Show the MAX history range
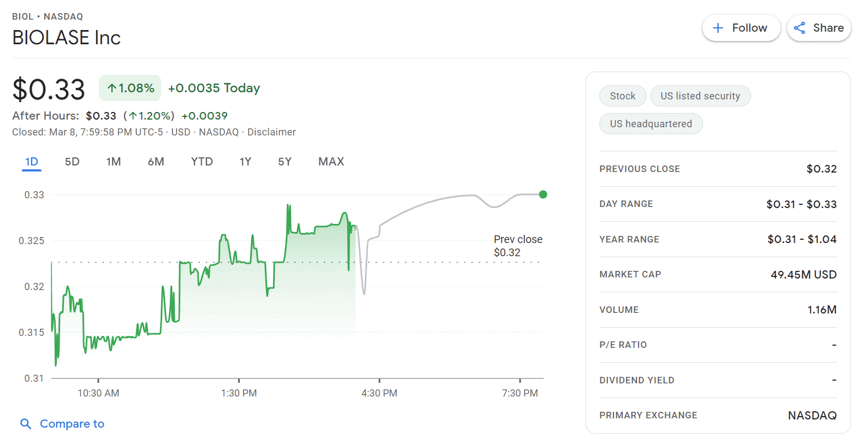Screen dimensions: 868x438 point(331,162)
